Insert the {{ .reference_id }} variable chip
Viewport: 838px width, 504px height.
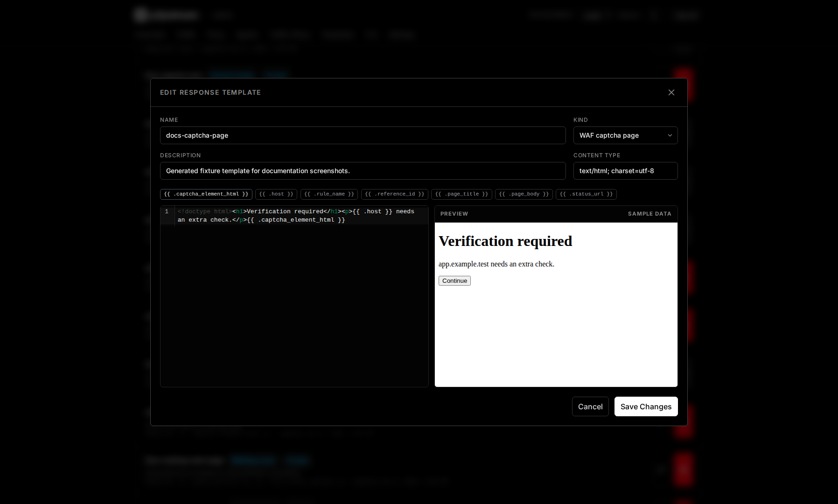[394, 194]
